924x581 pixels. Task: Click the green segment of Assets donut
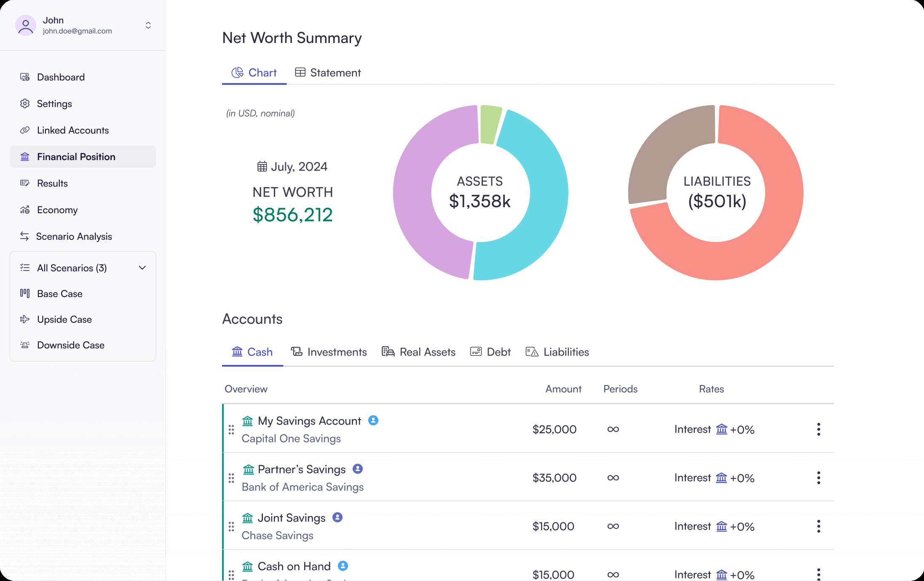click(x=490, y=124)
